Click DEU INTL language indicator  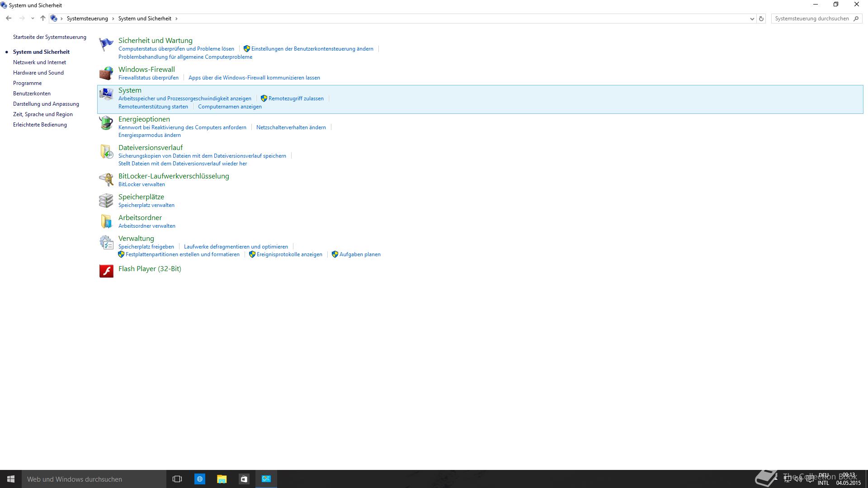pyautogui.click(x=823, y=479)
